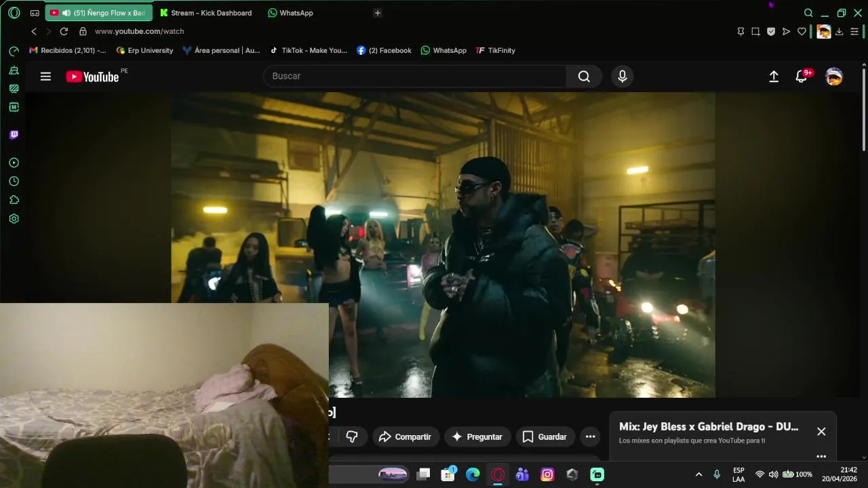This screenshot has width=868, height=488.
Task: Click the Guardar save button
Action: click(545, 436)
